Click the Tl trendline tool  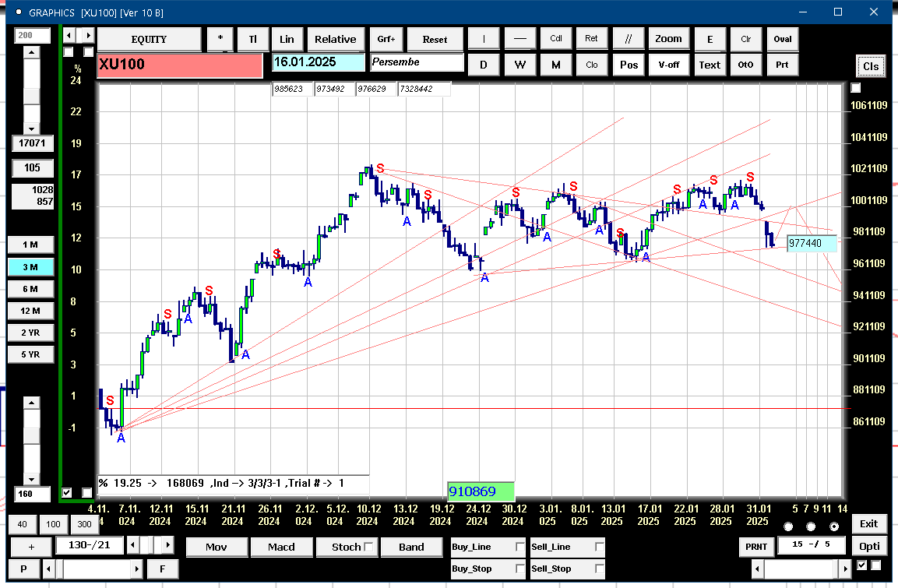[252, 40]
